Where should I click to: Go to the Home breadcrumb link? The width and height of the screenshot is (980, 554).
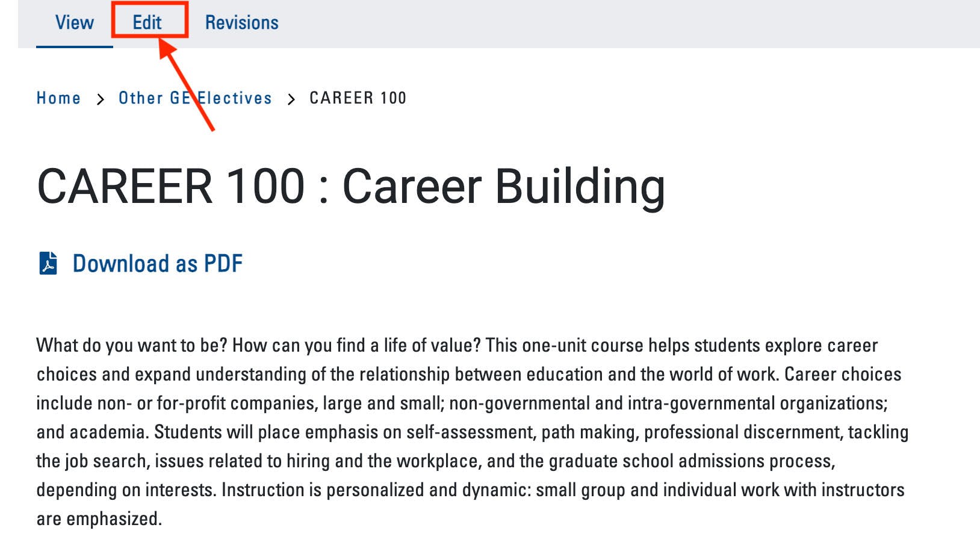pos(58,98)
